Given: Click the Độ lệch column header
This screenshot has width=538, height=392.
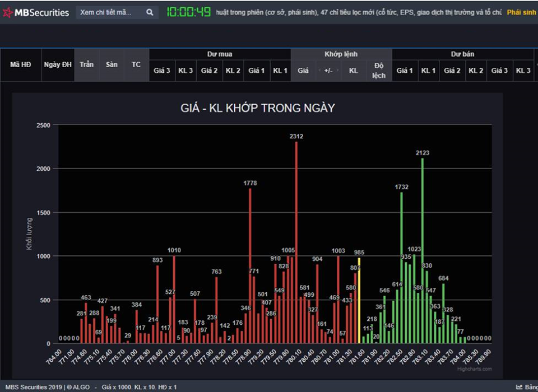Looking at the screenshot, I should (x=379, y=71).
